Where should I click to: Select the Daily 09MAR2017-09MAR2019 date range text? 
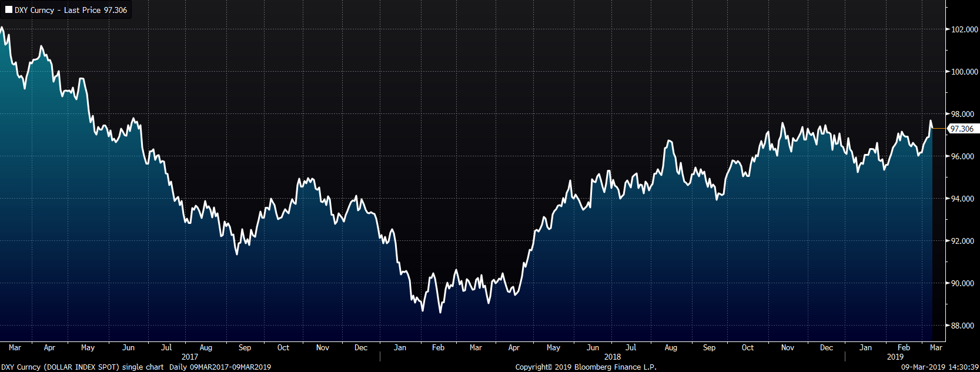point(220,367)
